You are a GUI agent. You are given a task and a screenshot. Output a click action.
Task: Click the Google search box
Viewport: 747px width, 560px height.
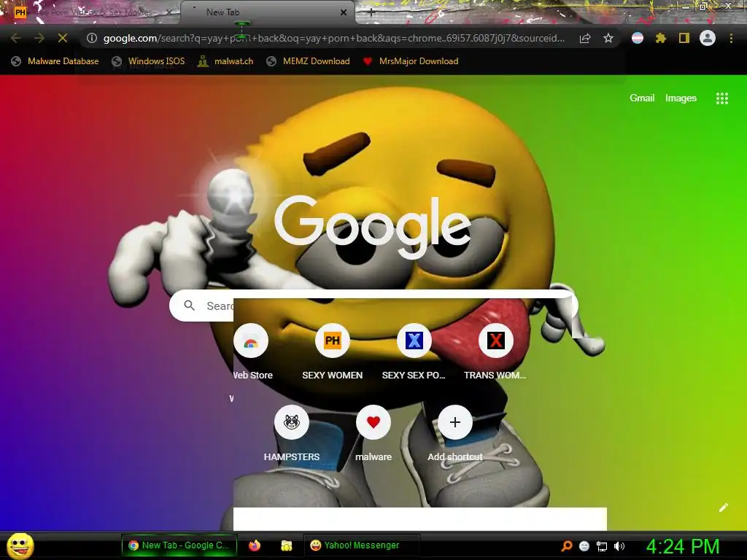(373, 306)
